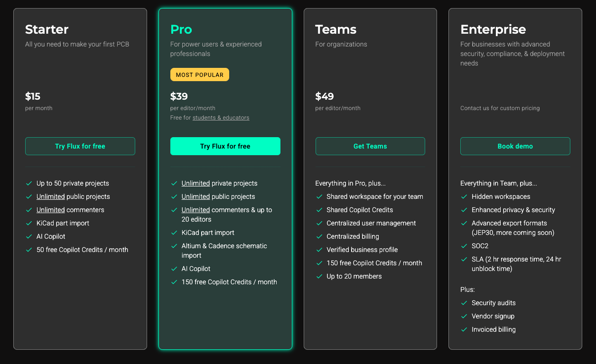Open "Unlimited" link for Starter commenters
This screenshot has width=596, height=364.
51,210
